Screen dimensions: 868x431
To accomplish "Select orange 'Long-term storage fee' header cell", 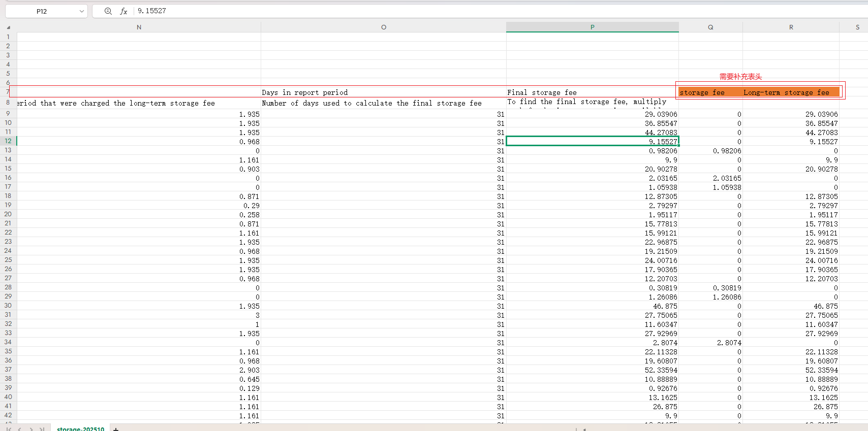I will [x=790, y=92].
